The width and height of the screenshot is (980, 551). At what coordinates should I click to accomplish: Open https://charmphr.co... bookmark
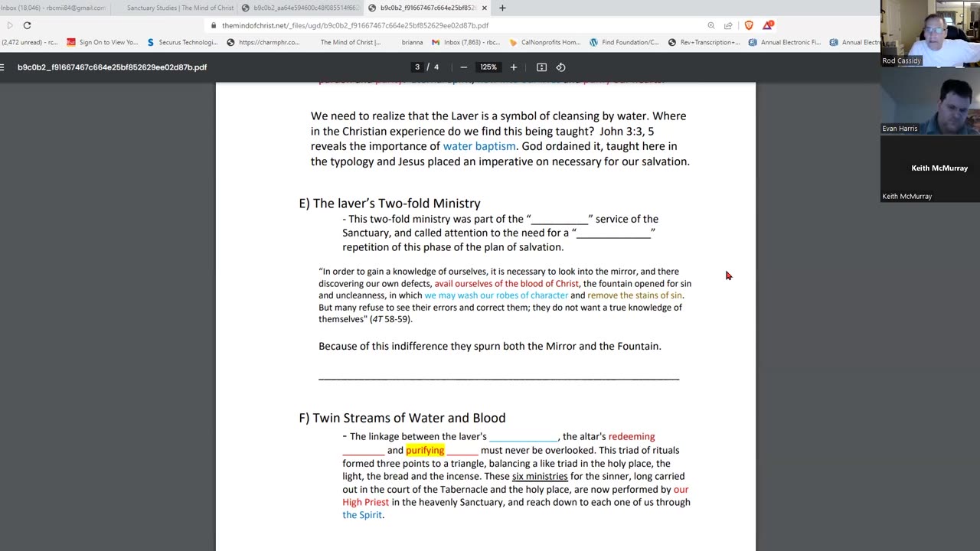tap(263, 42)
